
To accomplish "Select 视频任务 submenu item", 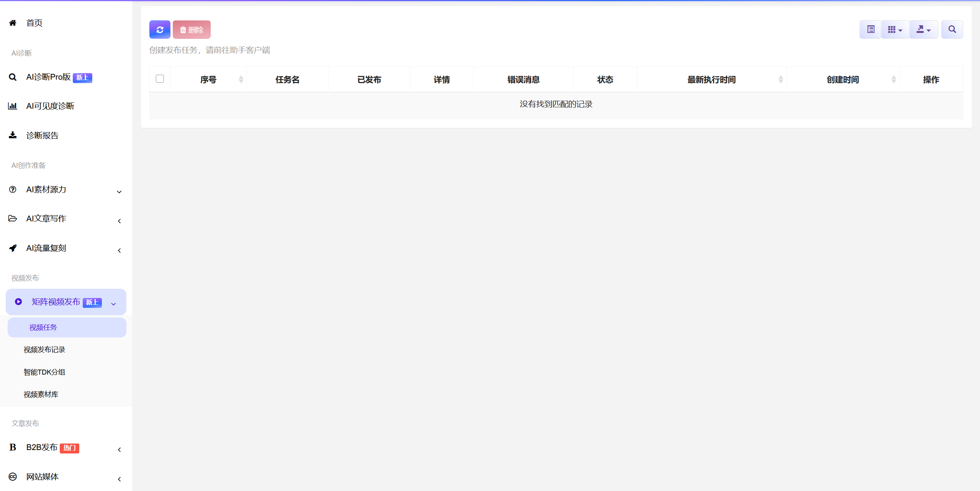I will point(67,327).
